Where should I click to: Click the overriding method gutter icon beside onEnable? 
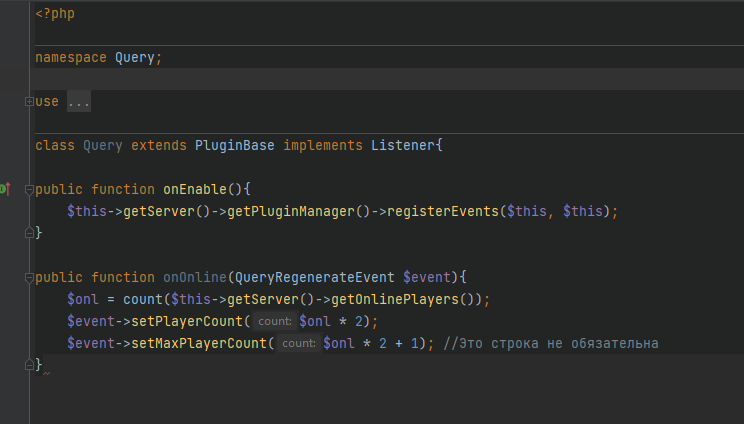4,188
